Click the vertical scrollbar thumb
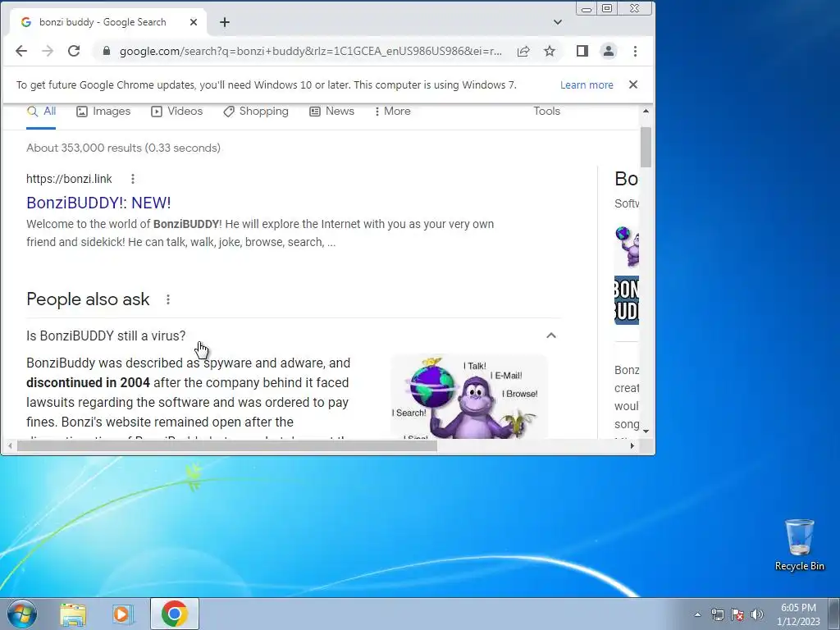Viewport: 840px width, 630px height. coord(646,148)
